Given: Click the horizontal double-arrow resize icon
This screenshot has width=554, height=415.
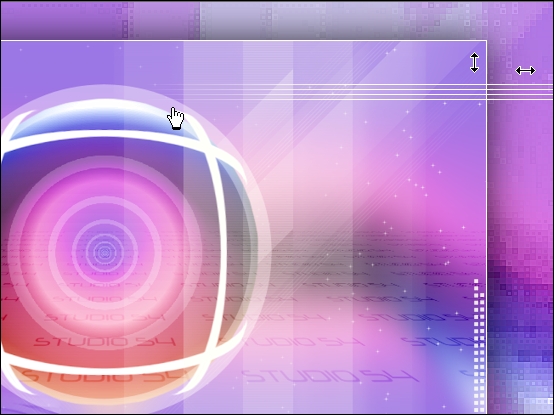Looking at the screenshot, I should 525,71.
